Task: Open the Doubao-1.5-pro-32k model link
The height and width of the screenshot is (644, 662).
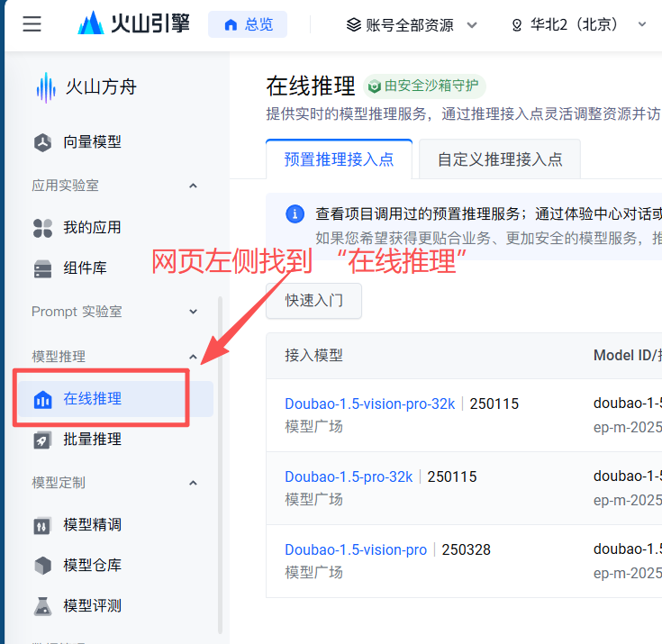Action: [x=349, y=477]
